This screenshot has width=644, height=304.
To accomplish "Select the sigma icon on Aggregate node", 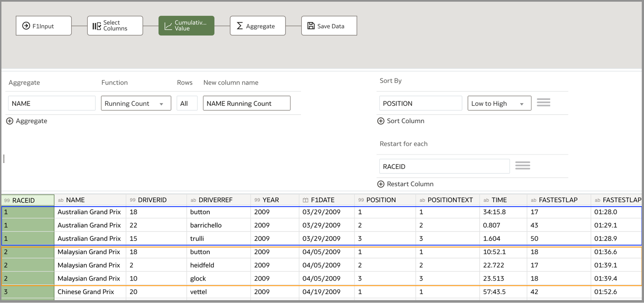I will (239, 26).
